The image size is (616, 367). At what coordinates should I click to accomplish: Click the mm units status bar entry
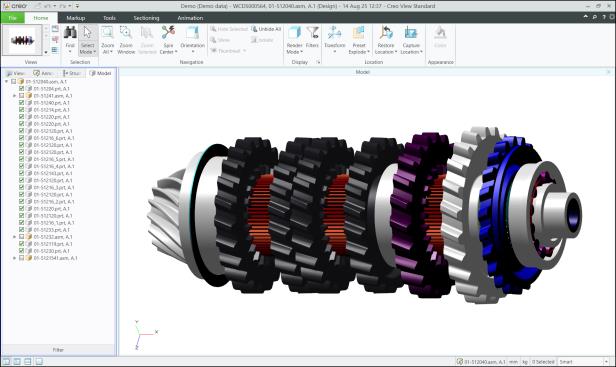(x=513, y=361)
